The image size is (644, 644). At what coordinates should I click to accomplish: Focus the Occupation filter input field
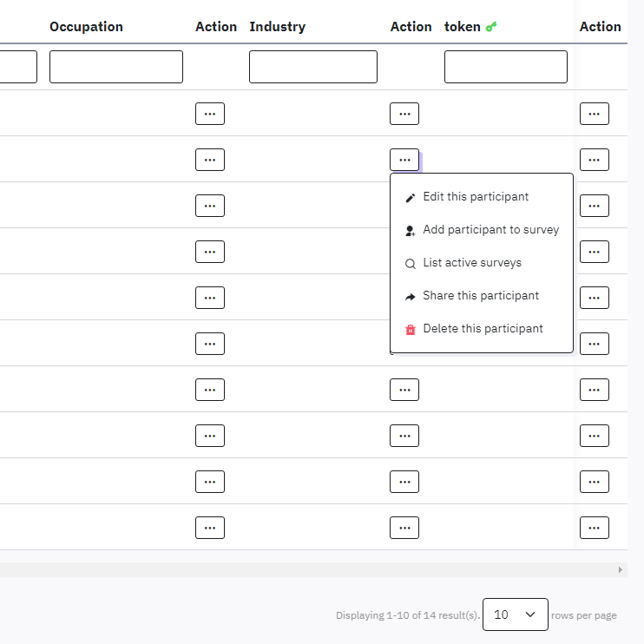pyautogui.click(x=116, y=67)
